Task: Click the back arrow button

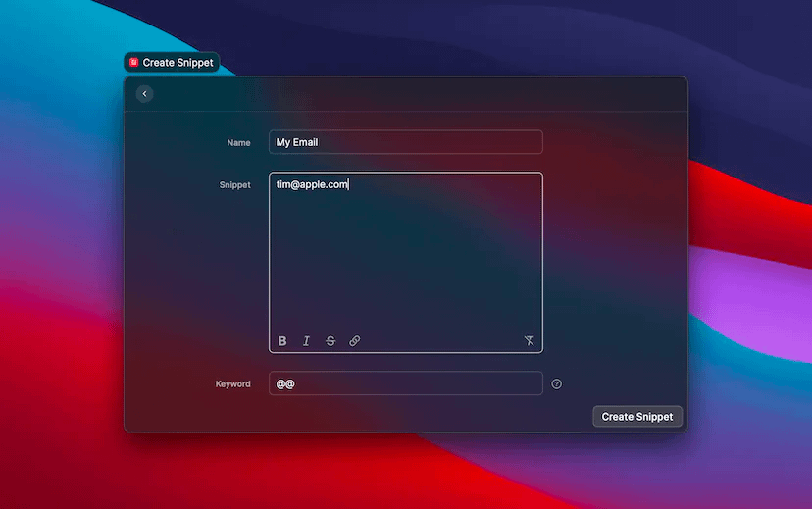Action: point(145,94)
